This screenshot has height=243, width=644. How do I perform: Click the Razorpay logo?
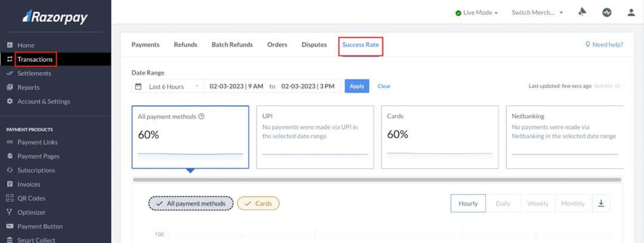(x=55, y=16)
